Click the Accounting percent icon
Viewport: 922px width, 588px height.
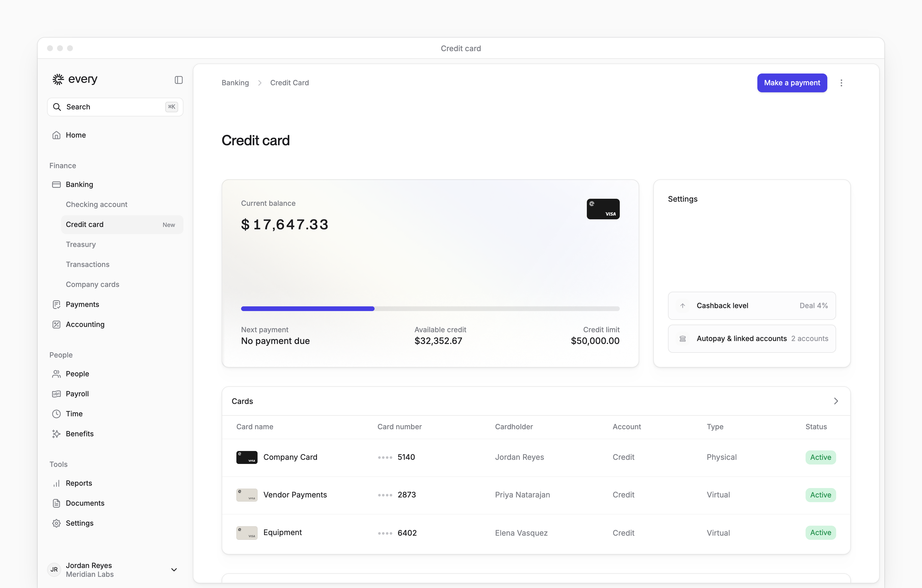point(56,325)
